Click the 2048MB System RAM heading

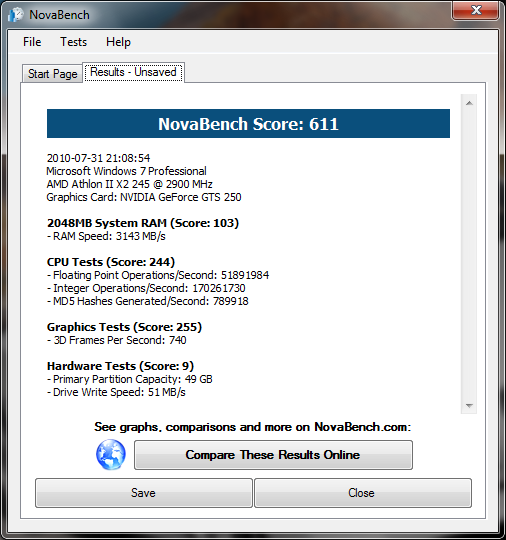tap(143, 223)
